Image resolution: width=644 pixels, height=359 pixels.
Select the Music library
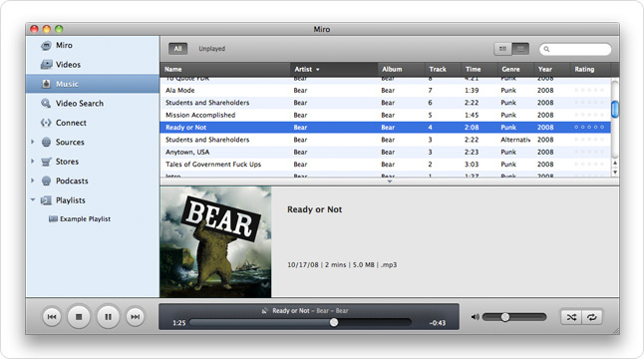pyautogui.click(x=93, y=84)
